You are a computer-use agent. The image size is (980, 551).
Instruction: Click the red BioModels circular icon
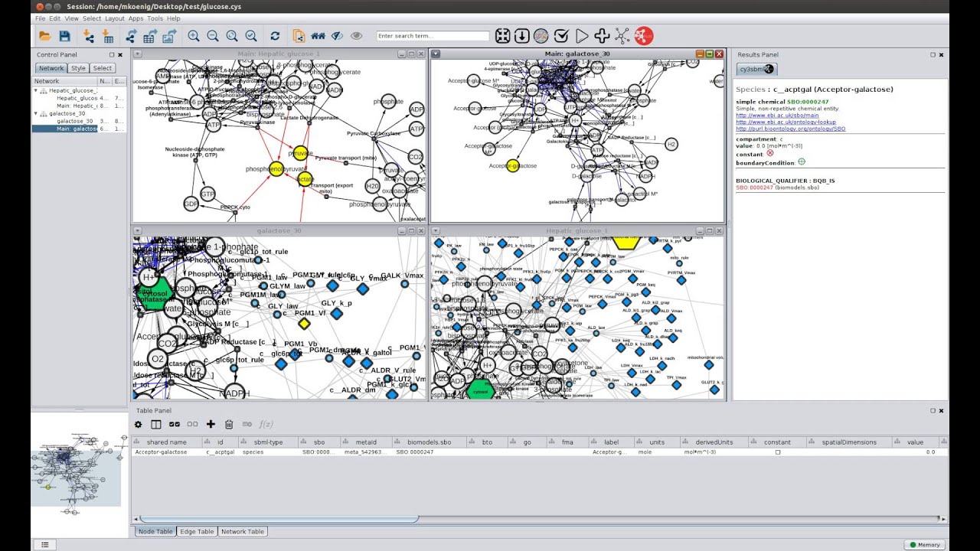click(644, 36)
